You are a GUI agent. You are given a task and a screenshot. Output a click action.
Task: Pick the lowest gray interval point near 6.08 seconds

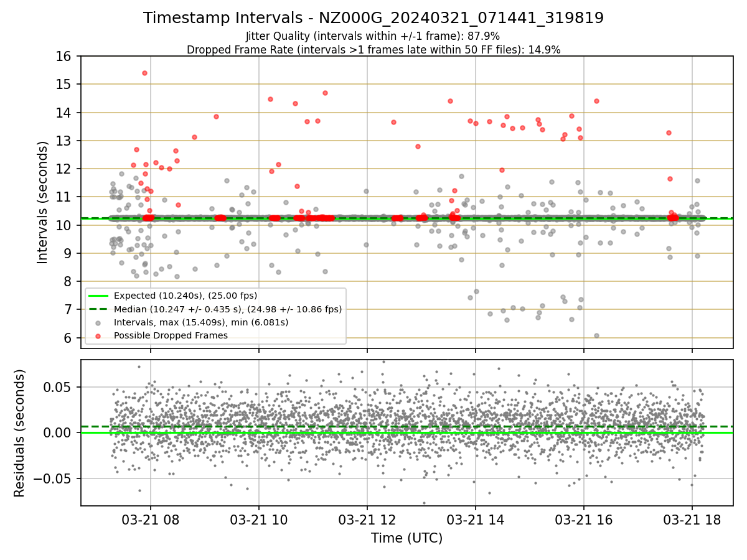(x=596, y=335)
